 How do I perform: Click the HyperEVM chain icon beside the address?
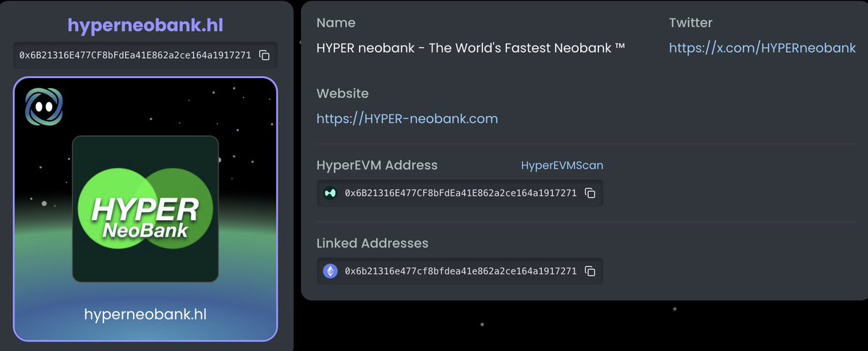pos(330,193)
